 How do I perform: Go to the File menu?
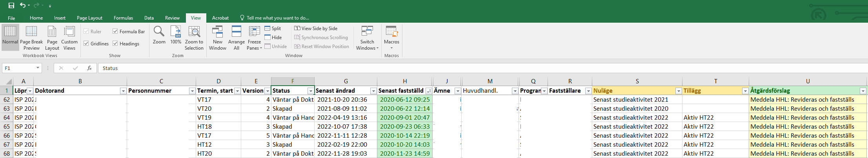11,18
